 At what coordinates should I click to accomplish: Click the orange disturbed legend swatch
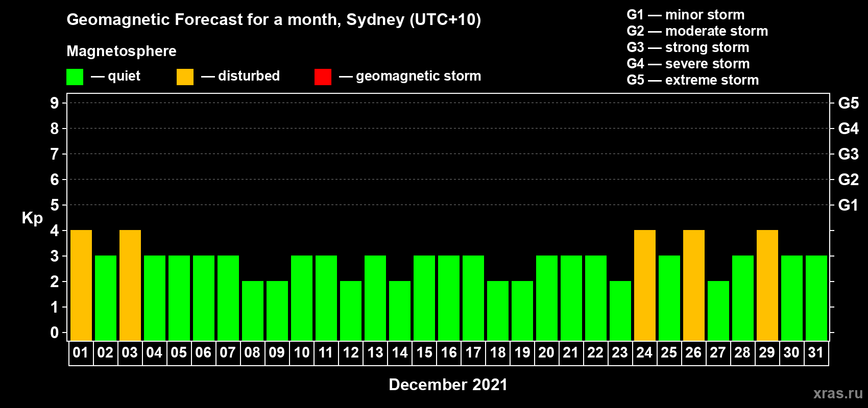pyautogui.click(x=185, y=77)
